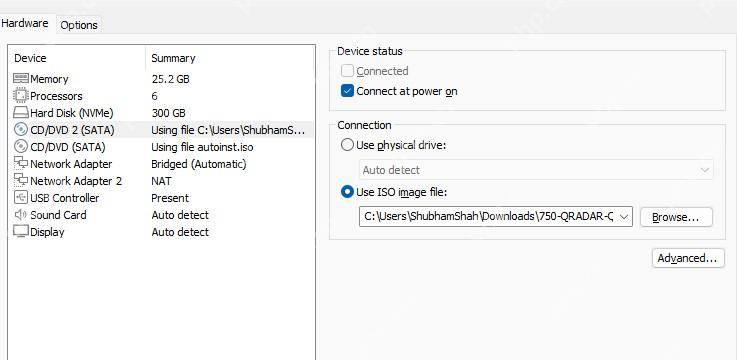The width and height of the screenshot is (737, 360).
Task: Click Auto detect summary for Sound Card
Action: tap(180, 215)
